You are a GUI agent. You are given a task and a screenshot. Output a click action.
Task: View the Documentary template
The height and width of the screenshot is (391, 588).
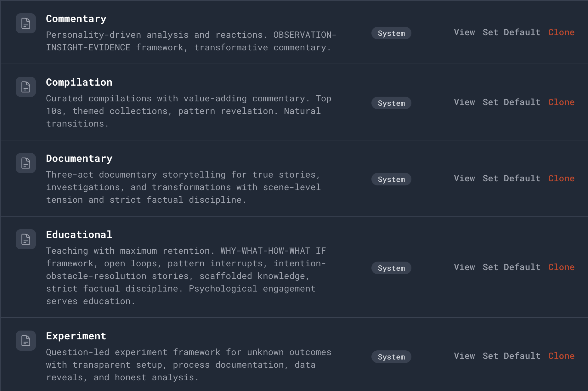pyautogui.click(x=464, y=178)
